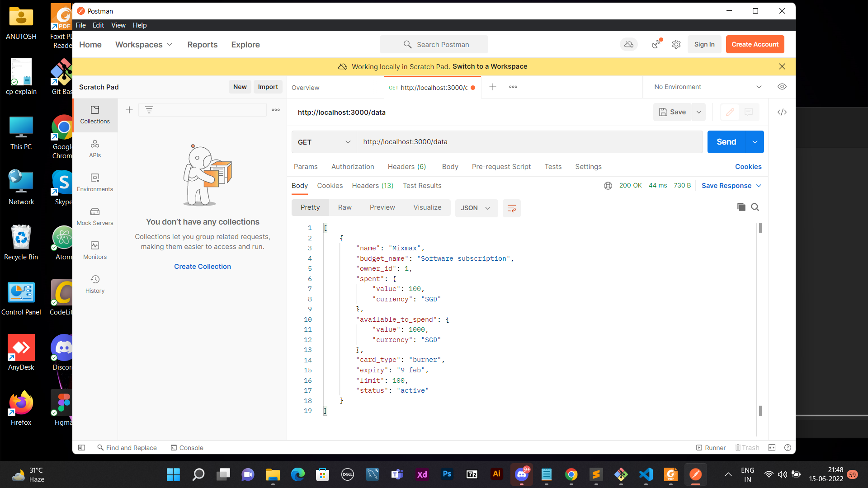Toggle the two-pane layout at bottom right
The image size is (868, 488).
pyautogui.click(x=772, y=447)
